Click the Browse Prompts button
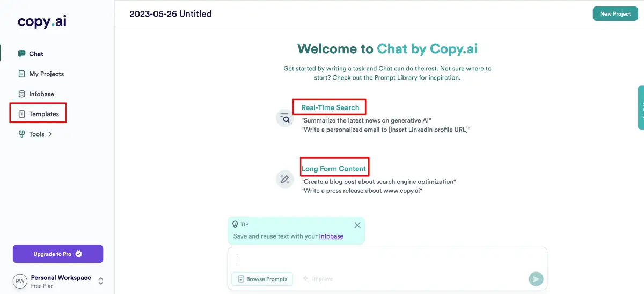This screenshot has width=644, height=294. [262, 279]
